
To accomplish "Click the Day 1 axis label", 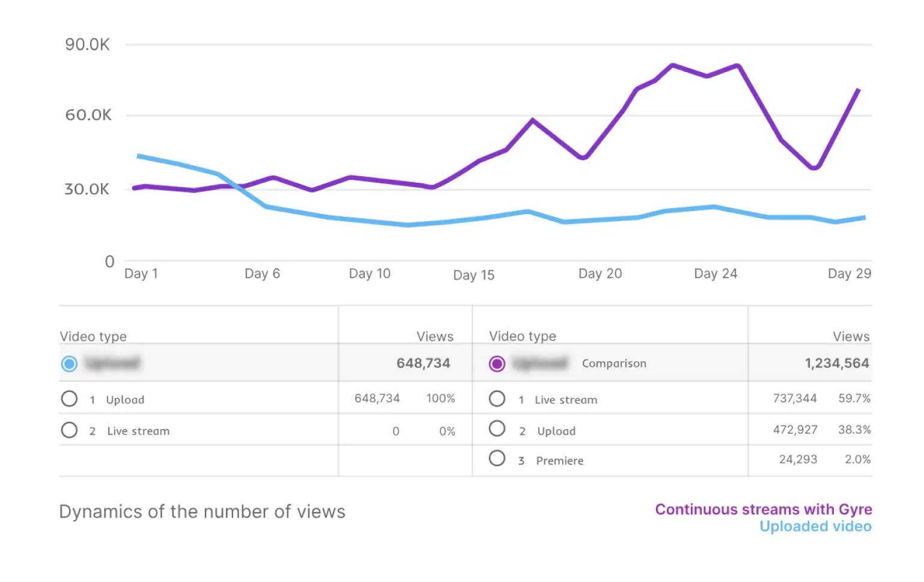I will 141,274.
